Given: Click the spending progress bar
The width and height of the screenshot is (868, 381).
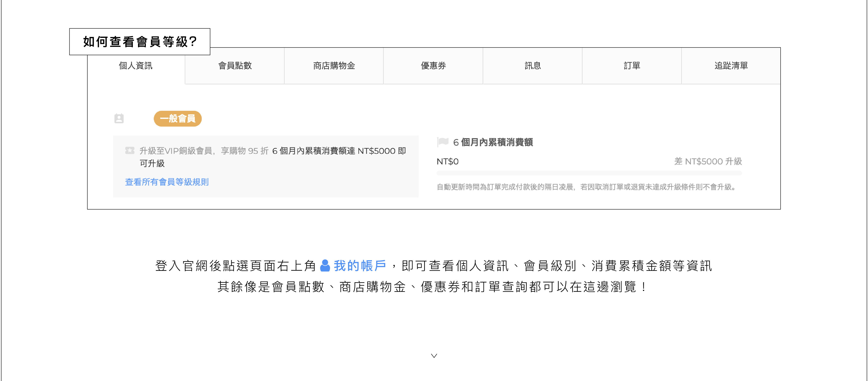Looking at the screenshot, I should pos(589,173).
